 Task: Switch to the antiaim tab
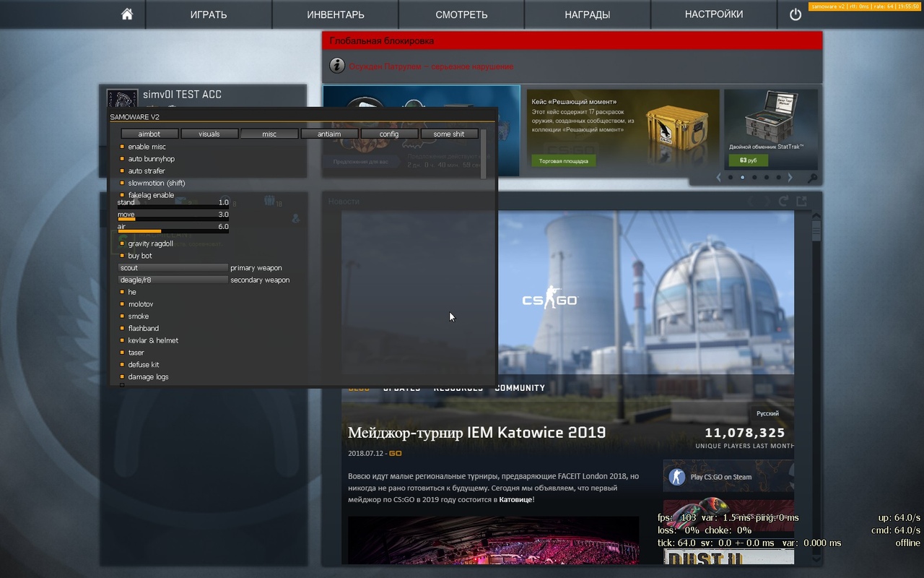329,134
